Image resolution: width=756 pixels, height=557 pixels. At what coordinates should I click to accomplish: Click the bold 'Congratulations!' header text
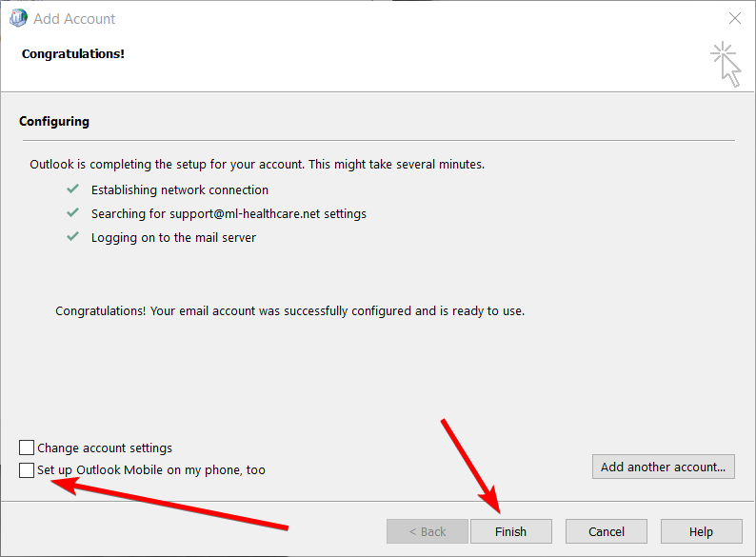(x=72, y=54)
